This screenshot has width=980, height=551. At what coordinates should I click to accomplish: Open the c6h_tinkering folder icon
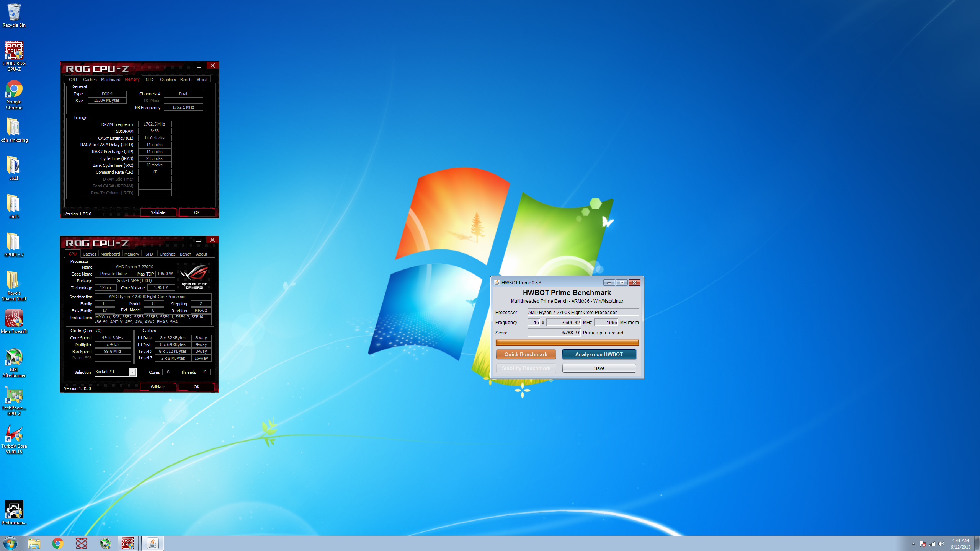tap(14, 130)
